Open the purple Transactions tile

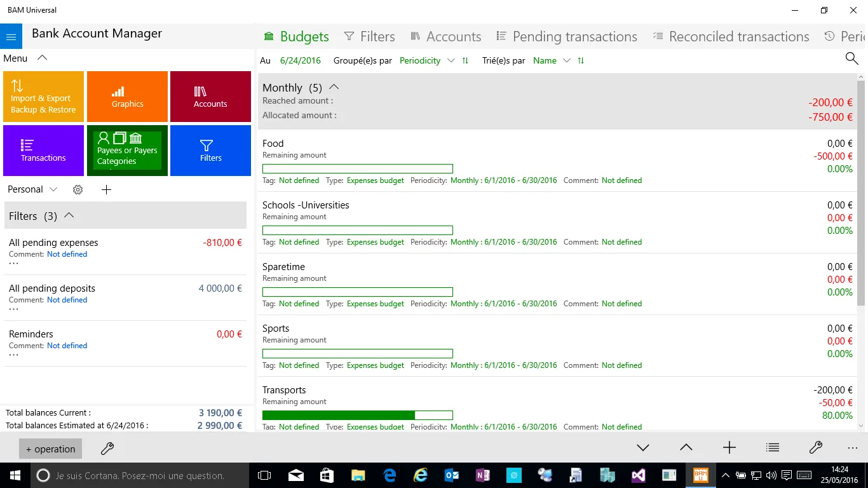[x=43, y=151]
